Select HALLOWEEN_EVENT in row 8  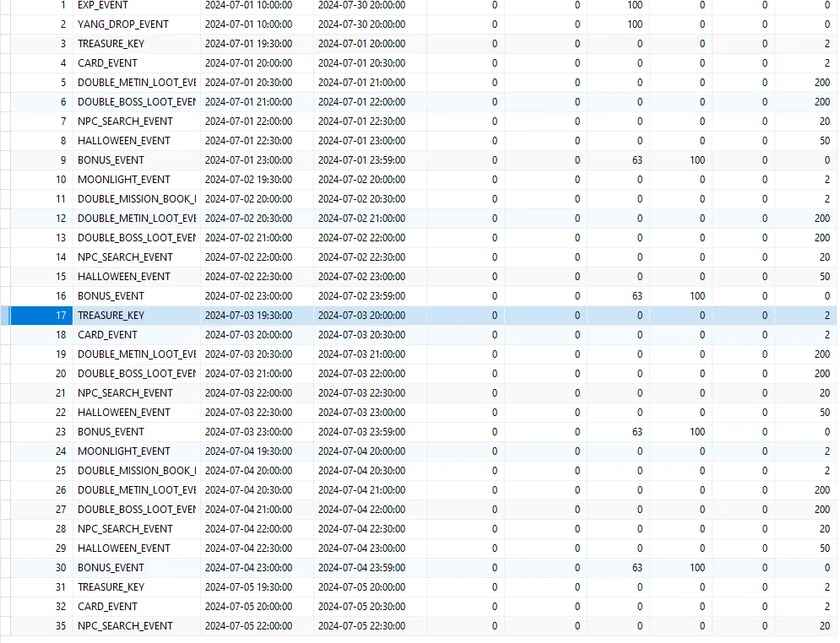(x=123, y=141)
